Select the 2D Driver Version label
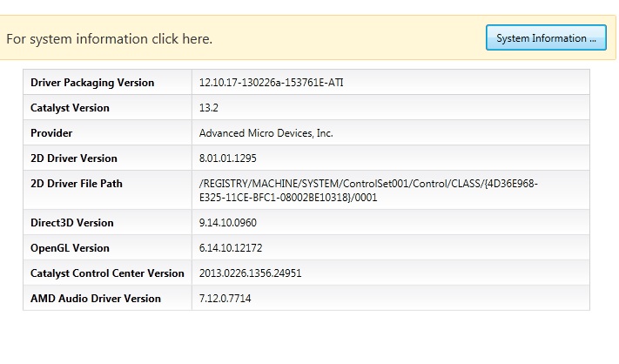The image size is (619, 364). tap(74, 158)
